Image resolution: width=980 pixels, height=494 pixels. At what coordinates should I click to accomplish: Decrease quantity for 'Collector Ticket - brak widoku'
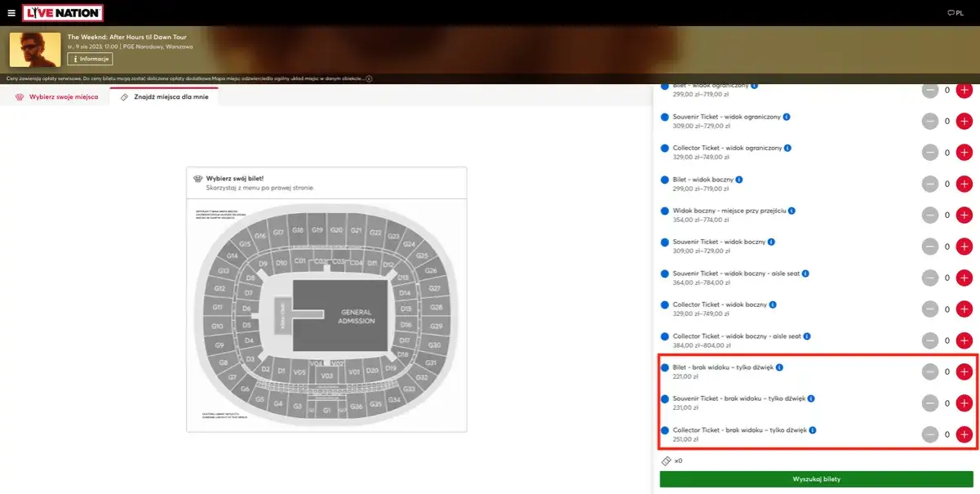point(929,434)
